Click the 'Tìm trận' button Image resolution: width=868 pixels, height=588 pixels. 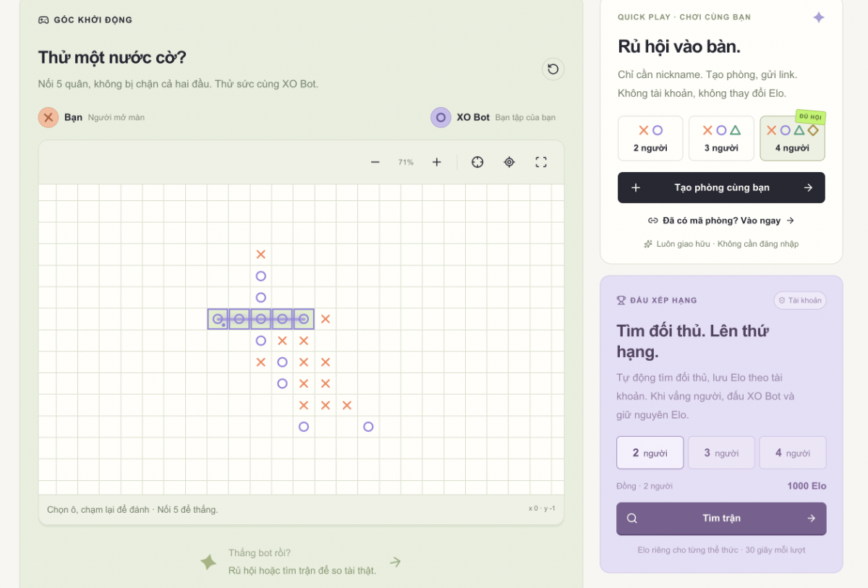pos(721,519)
